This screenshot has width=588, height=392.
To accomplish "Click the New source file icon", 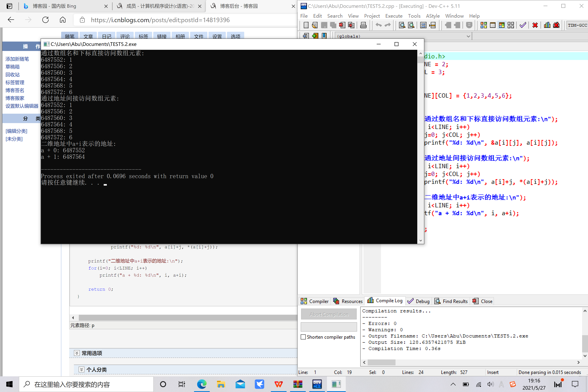I will (306, 25).
